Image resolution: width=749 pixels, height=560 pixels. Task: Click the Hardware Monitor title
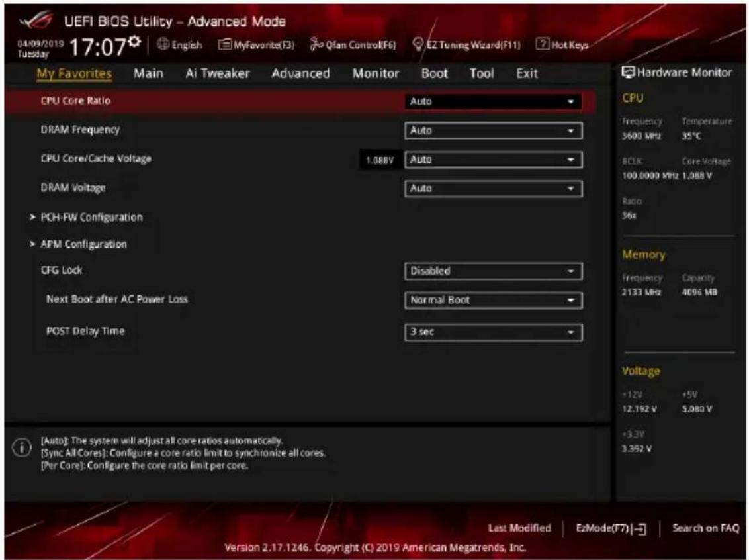tap(684, 73)
